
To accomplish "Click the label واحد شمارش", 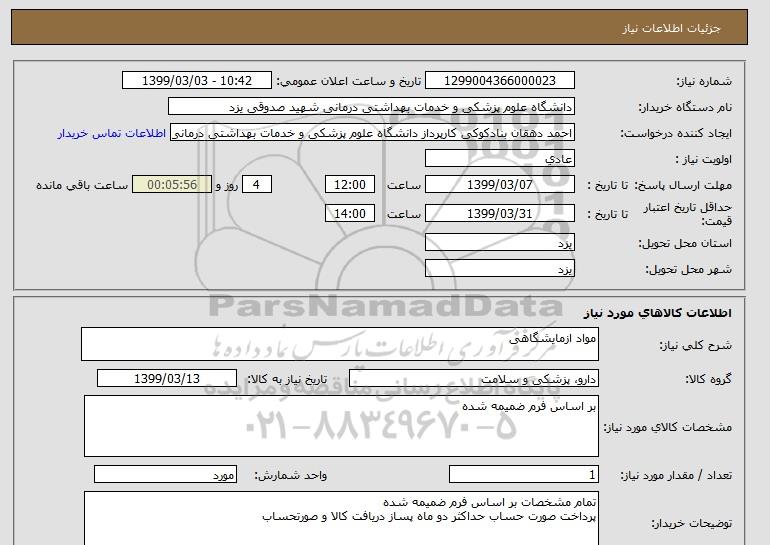I will click(x=290, y=475).
